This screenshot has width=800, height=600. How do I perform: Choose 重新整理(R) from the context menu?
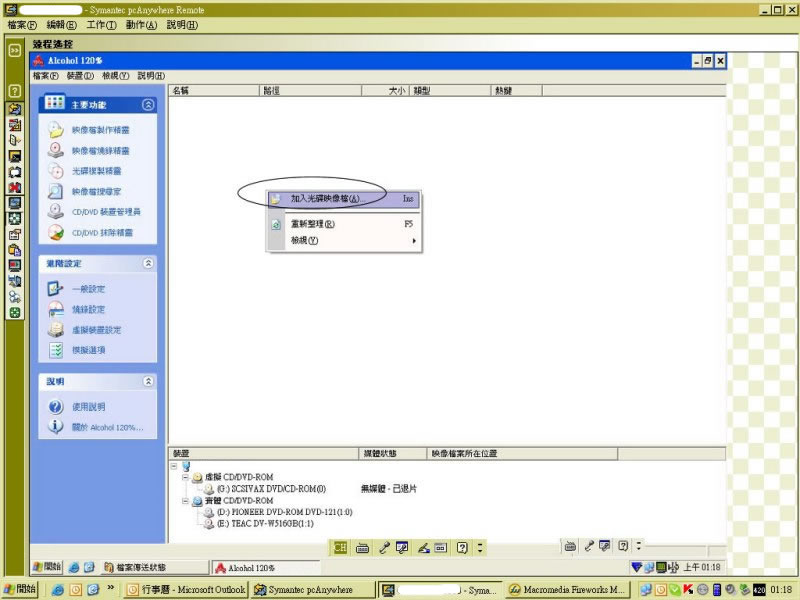point(344,224)
